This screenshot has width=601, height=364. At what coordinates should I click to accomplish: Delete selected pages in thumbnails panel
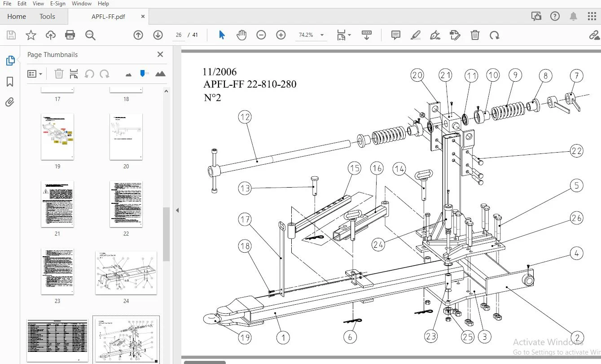[x=59, y=74]
